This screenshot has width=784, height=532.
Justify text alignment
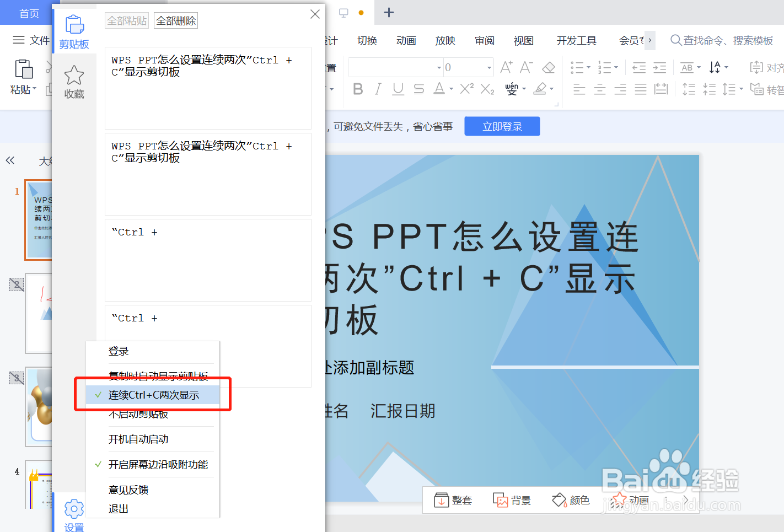pyautogui.click(x=641, y=89)
